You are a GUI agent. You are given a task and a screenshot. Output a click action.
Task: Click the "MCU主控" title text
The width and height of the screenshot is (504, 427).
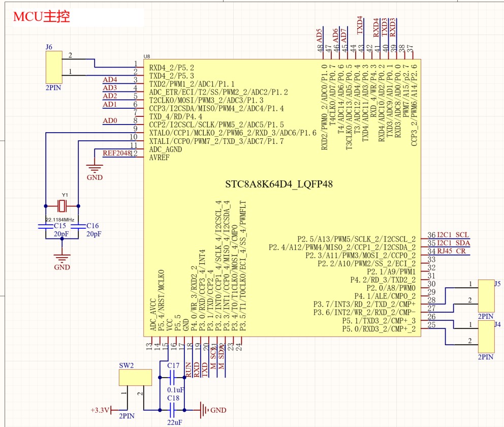coord(42,16)
